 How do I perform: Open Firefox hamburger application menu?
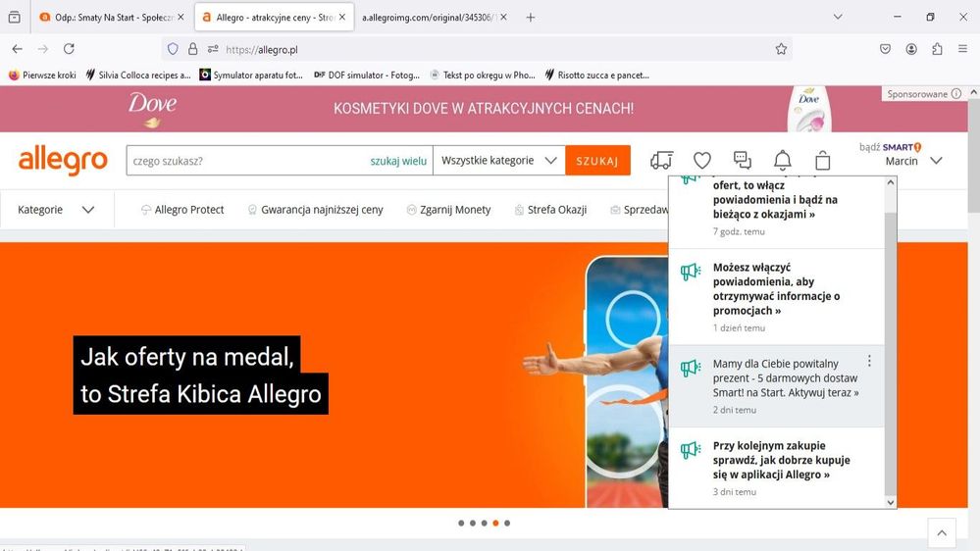[x=962, y=49]
